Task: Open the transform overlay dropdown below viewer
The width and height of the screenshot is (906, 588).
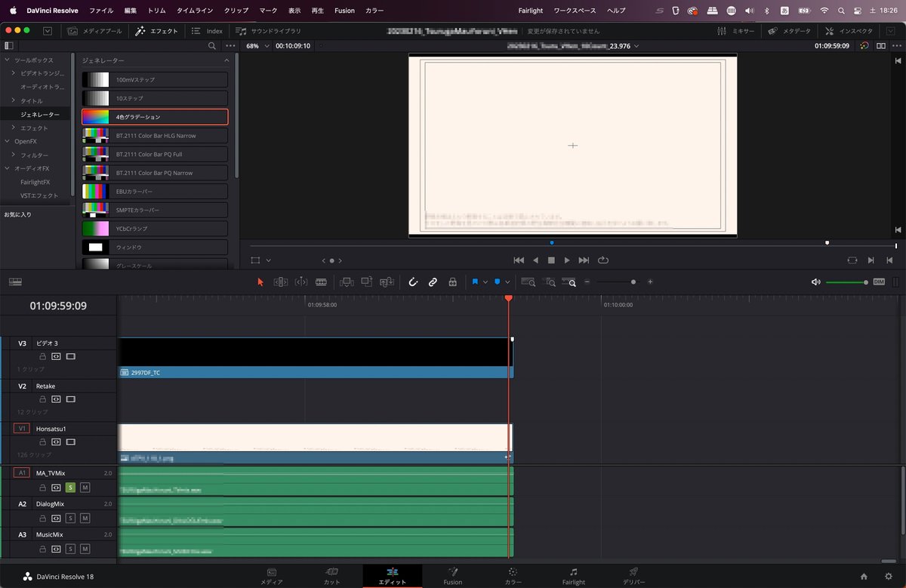Action: (268, 260)
